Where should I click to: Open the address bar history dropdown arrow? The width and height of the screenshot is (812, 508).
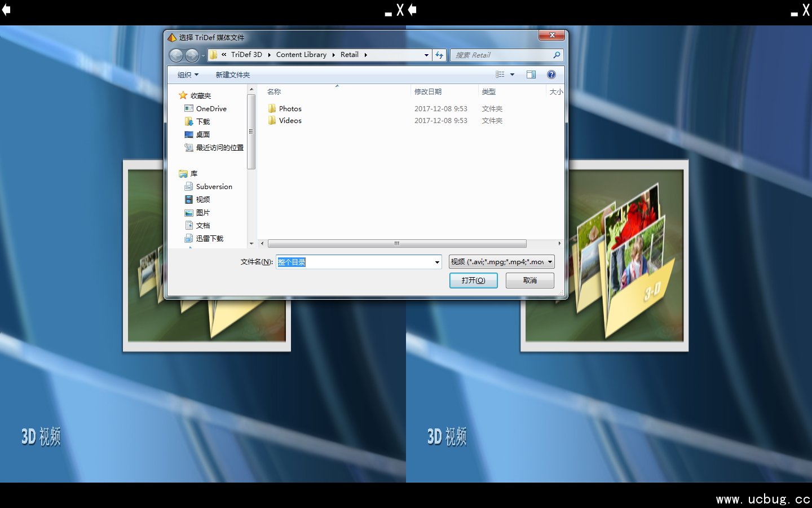coord(426,55)
